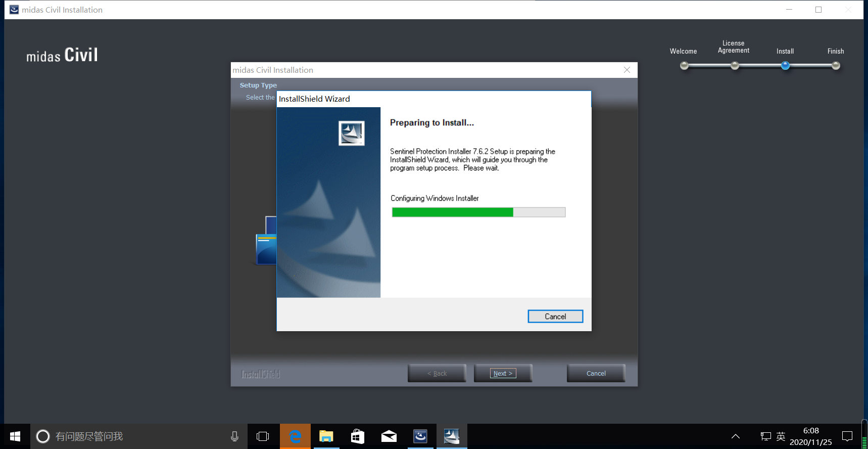Maximize the midas Civil Installation window
868x449 pixels.
818,10
